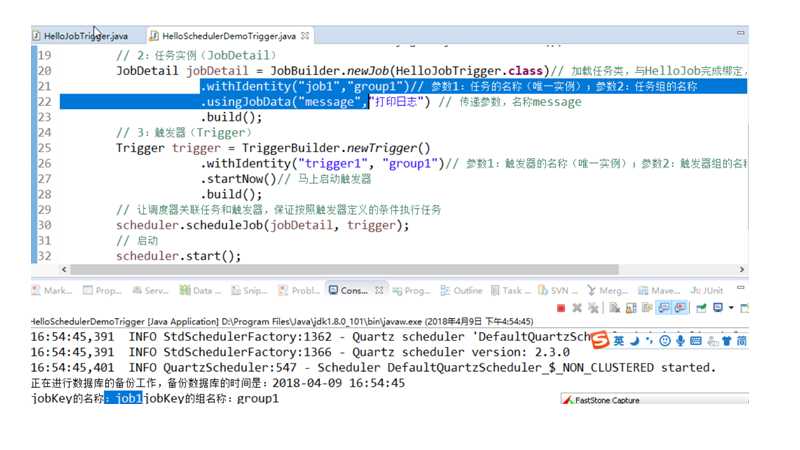Click the console timestamp "2018-04-09 16:54:45"
Viewport: 800px width, 450px height.
pyautogui.click(x=338, y=383)
